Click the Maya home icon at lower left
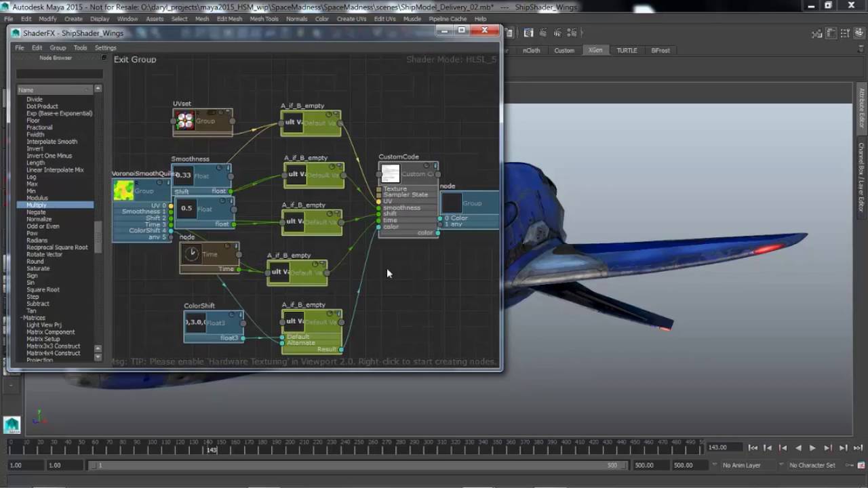Viewport: 868px width, 488px height. (x=12, y=425)
